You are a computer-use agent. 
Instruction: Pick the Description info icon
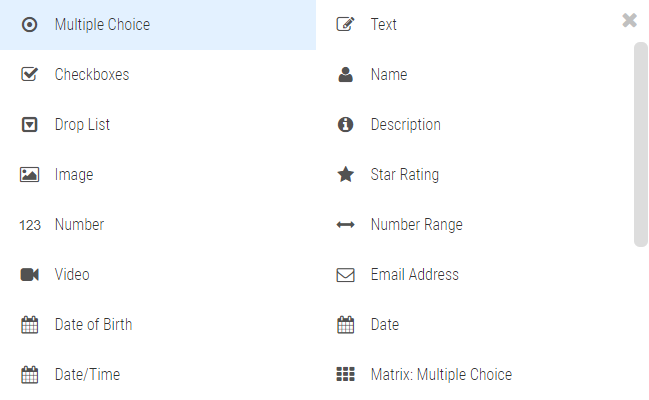pos(346,124)
